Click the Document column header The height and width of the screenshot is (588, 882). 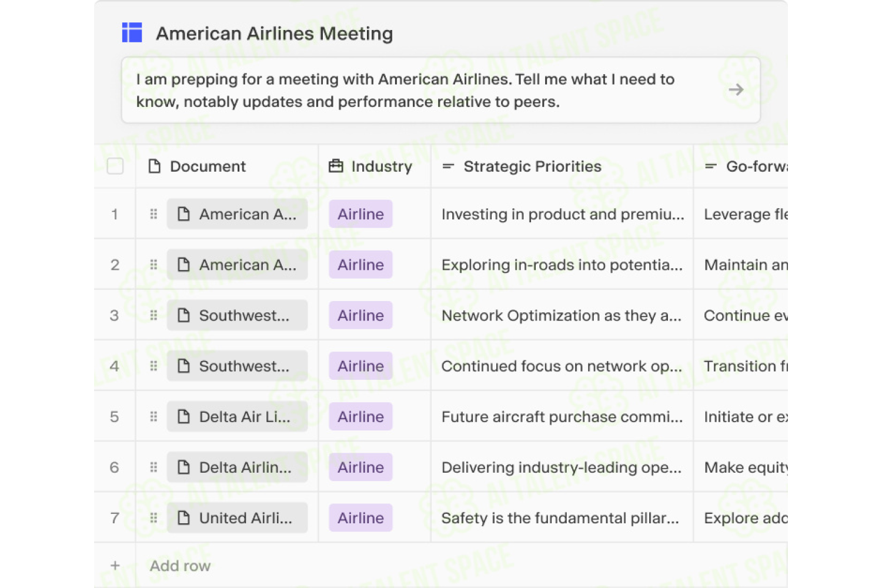pos(227,166)
